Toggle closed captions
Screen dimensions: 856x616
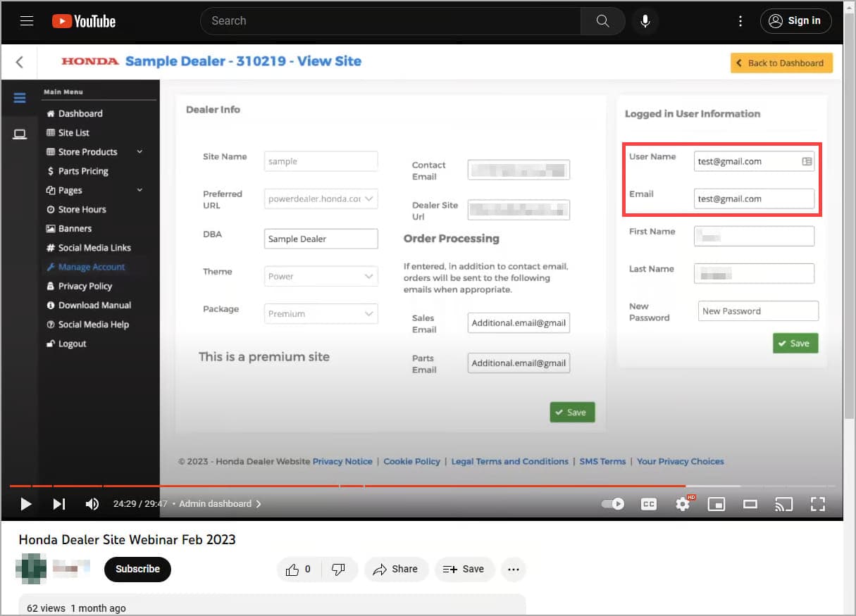(x=649, y=504)
